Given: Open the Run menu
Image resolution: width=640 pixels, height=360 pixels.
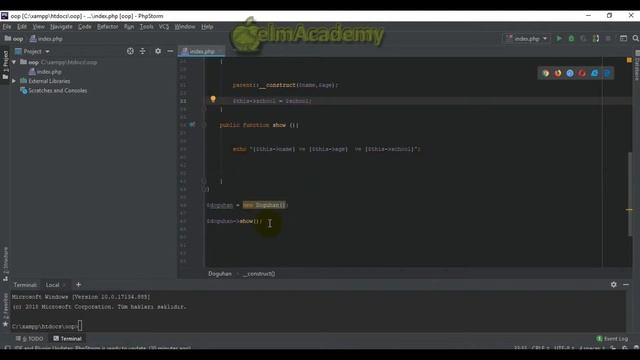Looking at the screenshot, I should click(x=129, y=27).
